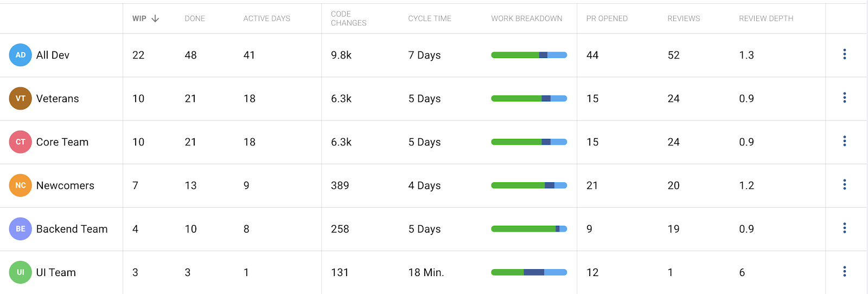Click the UI Team work breakdown bar
This screenshot has width=868, height=294.
coord(529,272)
